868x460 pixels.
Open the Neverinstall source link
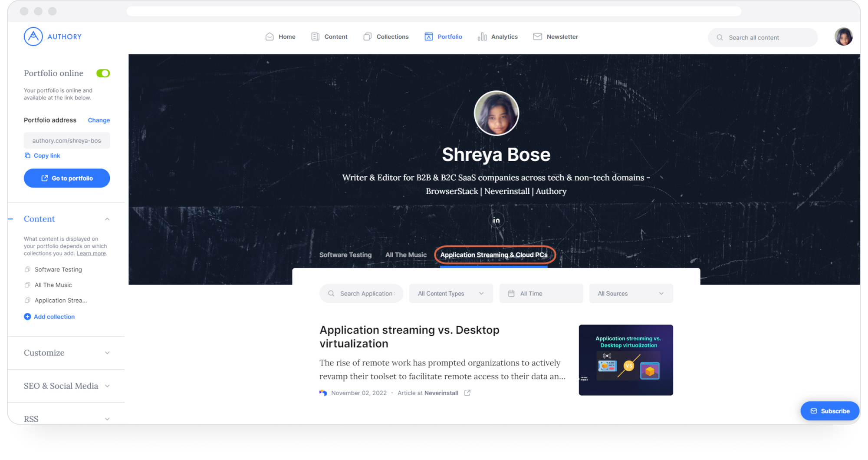click(x=441, y=393)
